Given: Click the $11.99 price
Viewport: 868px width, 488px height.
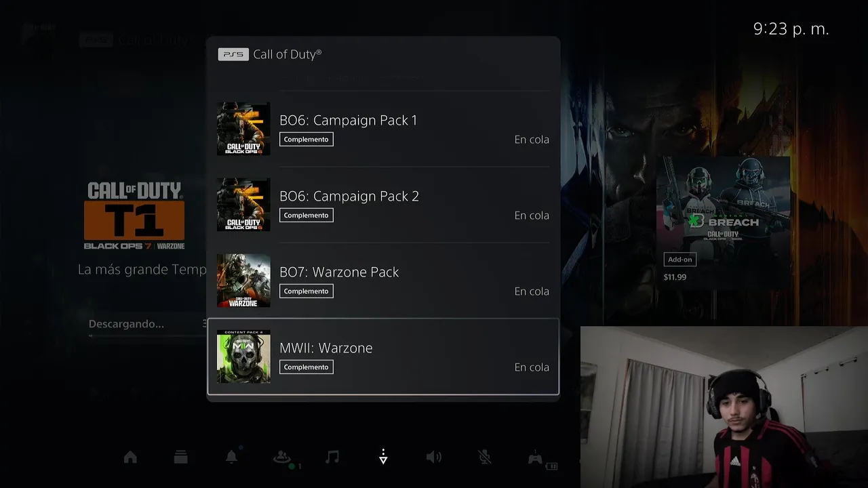Looking at the screenshot, I should 675,277.
